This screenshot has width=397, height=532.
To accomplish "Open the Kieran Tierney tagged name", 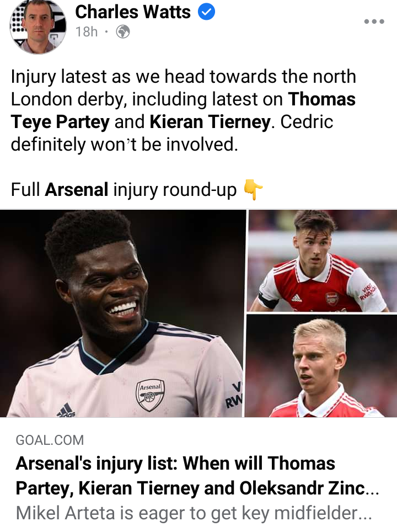I will point(210,122).
